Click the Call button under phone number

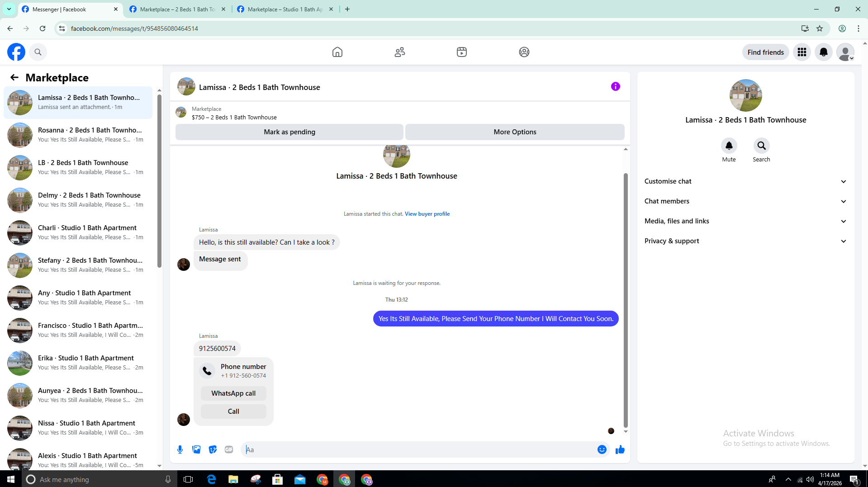(233, 411)
